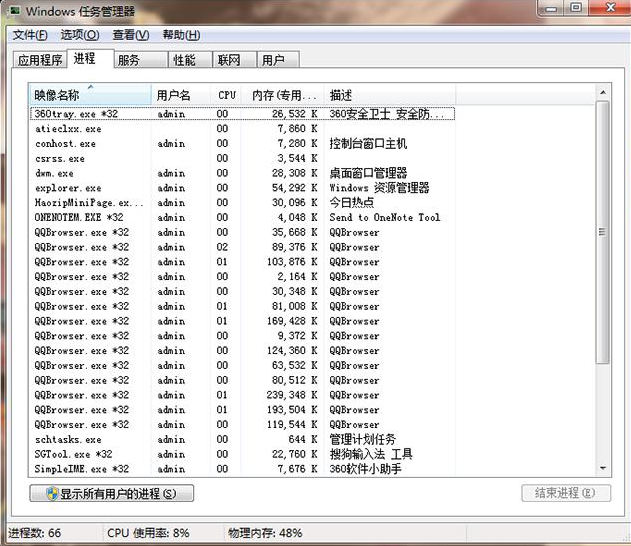Click the 结束进程 button
Screen dimensions: 631x546
tap(565, 493)
